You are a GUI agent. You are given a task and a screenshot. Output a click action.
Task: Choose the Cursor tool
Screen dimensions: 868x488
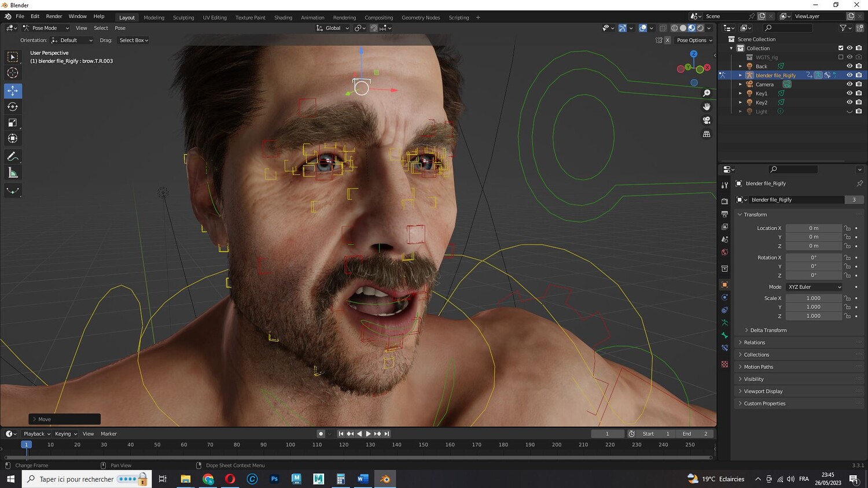click(x=13, y=73)
